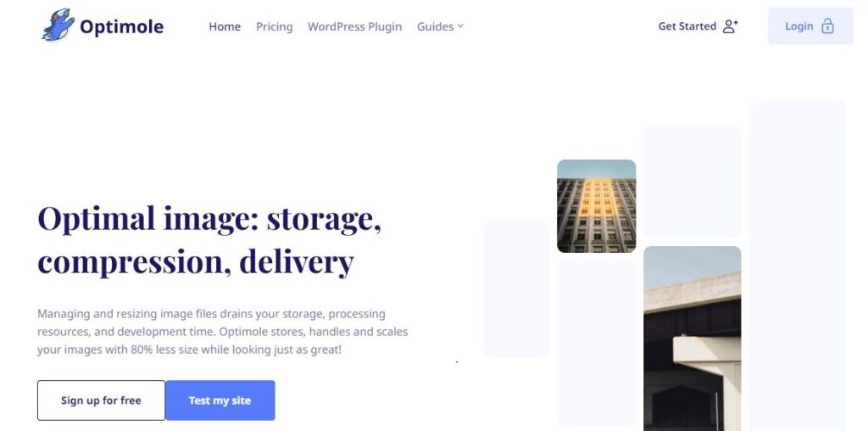Image resolution: width=868 pixels, height=431 pixels.
Task: Go to the Home nav item
Action: pyautogui.click(x=225, y=26)
